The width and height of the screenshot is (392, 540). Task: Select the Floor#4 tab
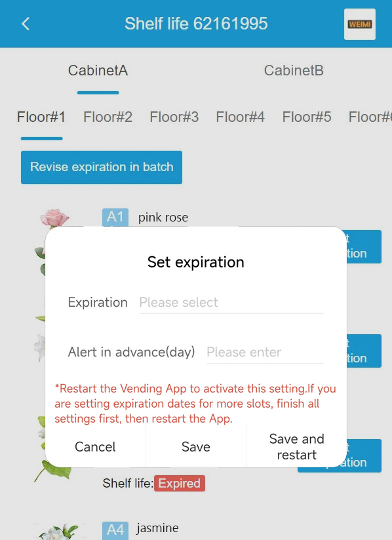click(240, 117)
